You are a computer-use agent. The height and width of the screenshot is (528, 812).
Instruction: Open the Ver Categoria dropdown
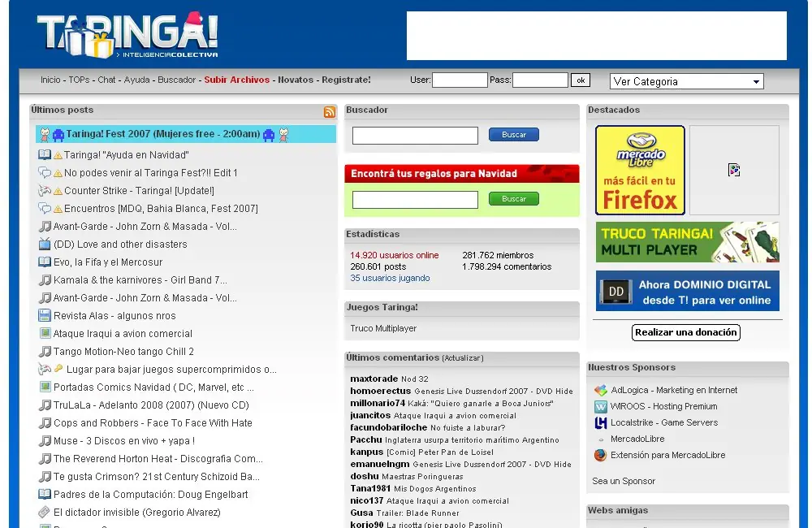[x=687, y=81]
